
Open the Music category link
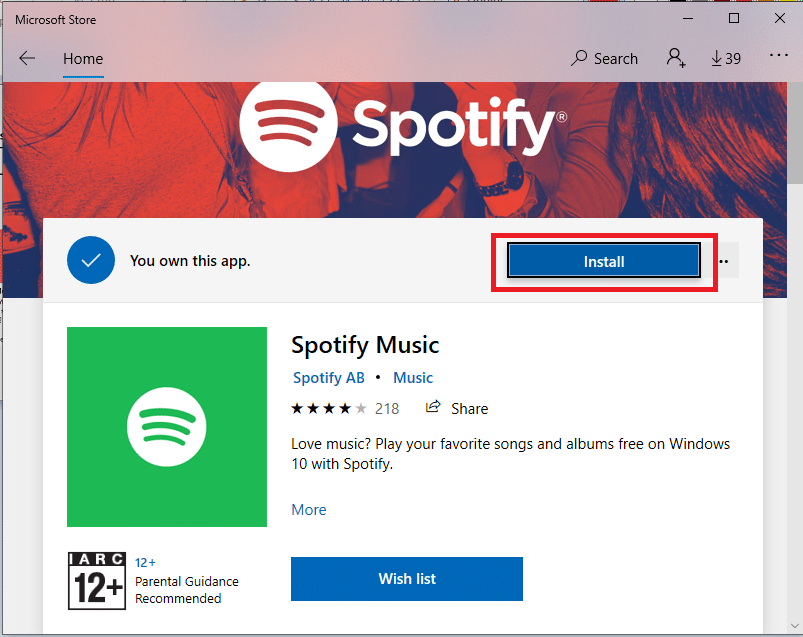point(413,378)
